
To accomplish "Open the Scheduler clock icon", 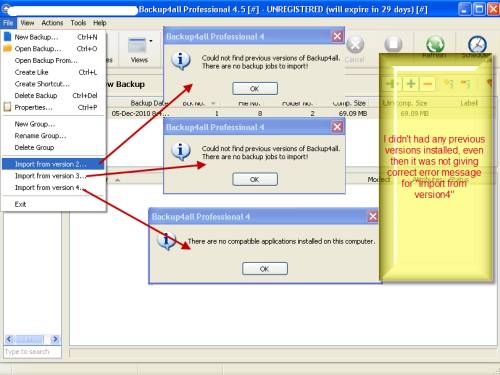I will tap(477, 44).
